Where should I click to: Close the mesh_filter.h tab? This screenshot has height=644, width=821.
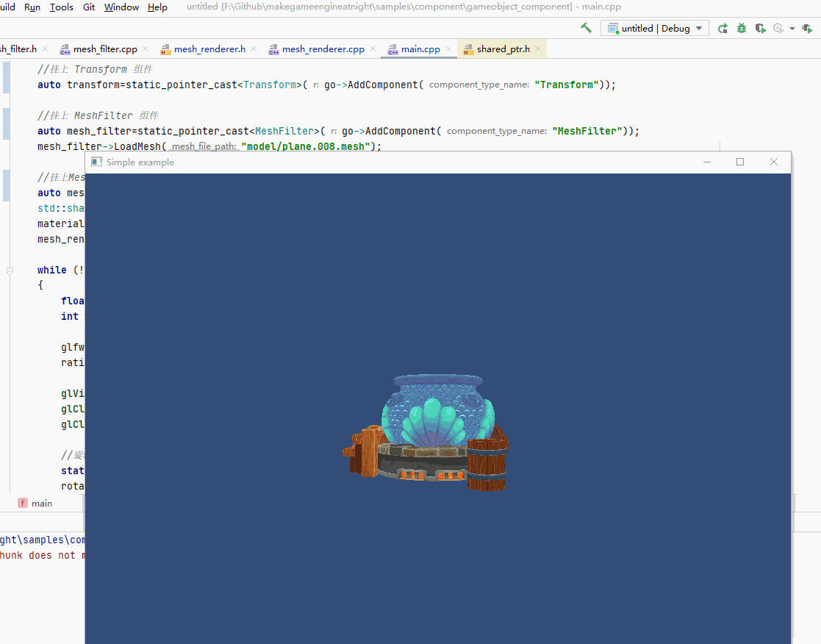(45, 49)
